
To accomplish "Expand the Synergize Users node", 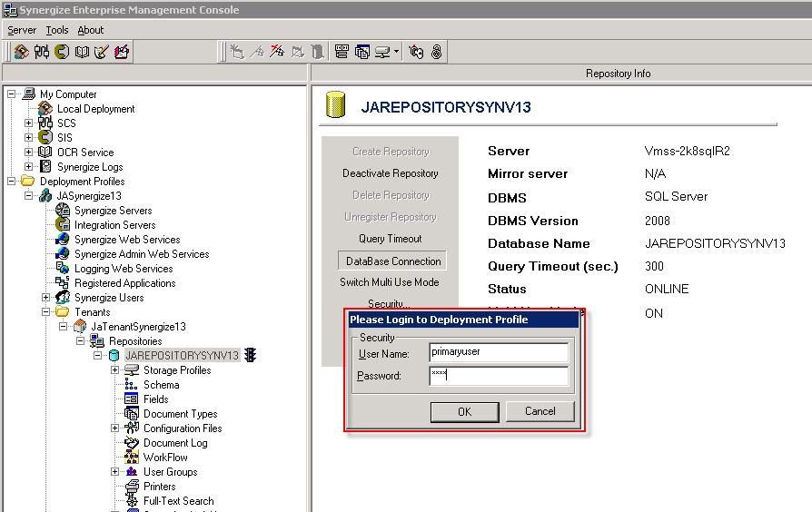I will pyautogui.click(x=46, y=298).
